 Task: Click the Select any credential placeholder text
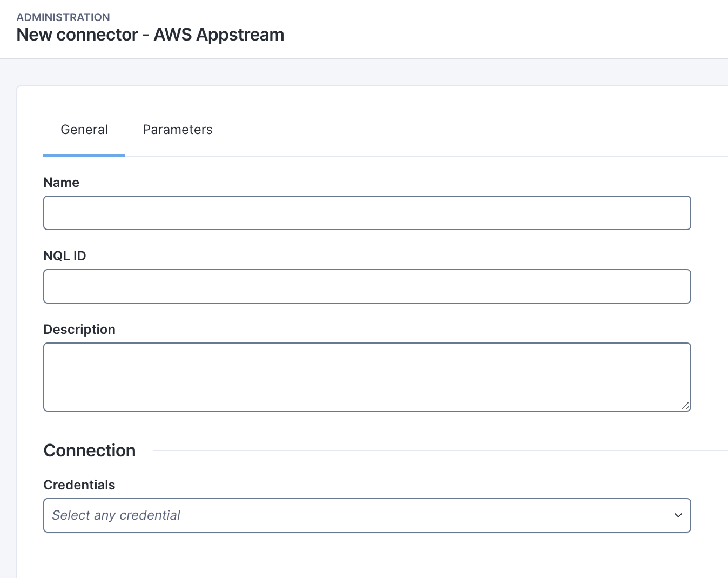(x=116, y=515)
